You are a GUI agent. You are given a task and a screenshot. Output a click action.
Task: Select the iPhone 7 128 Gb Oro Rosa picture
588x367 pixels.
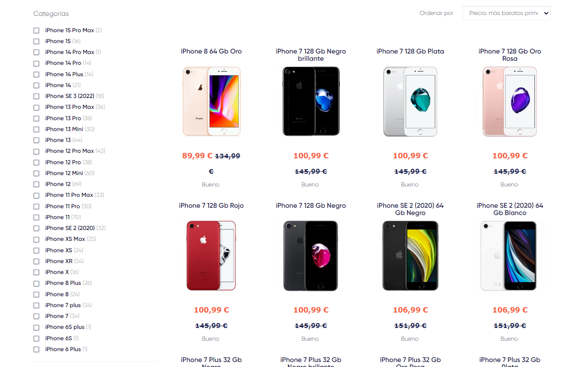pos(510,102)
